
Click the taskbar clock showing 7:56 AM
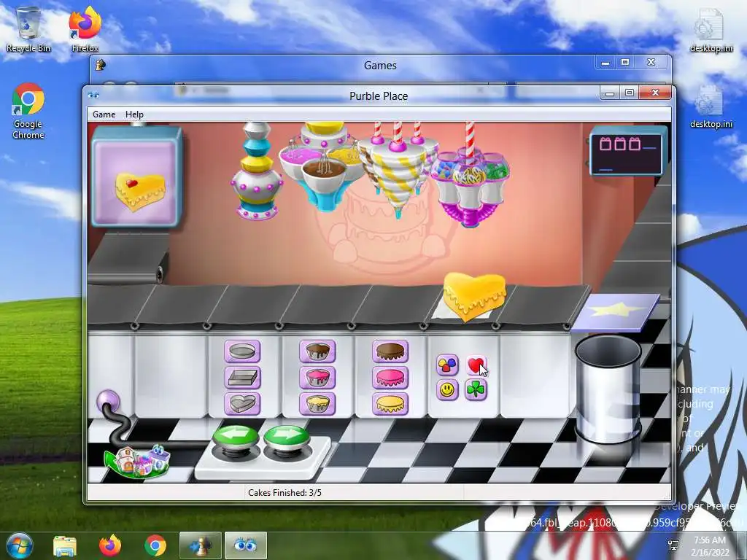click(711, 546)
